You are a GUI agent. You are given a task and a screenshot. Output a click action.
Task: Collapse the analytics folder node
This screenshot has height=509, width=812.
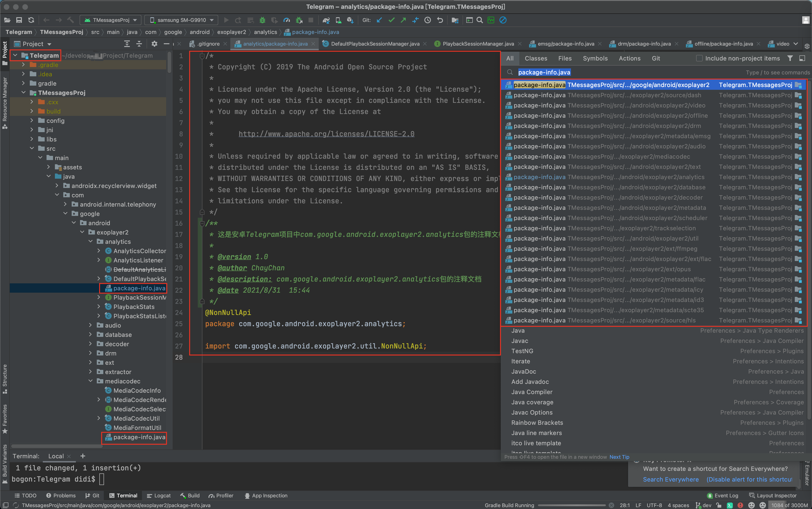pyautogui.click(x=91, y=241)
